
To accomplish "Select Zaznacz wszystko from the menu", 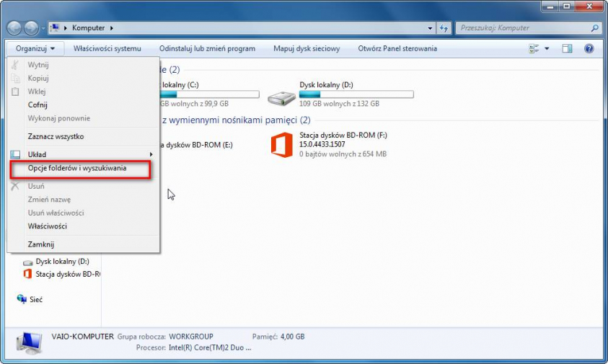I will click(x=56, y=136).
